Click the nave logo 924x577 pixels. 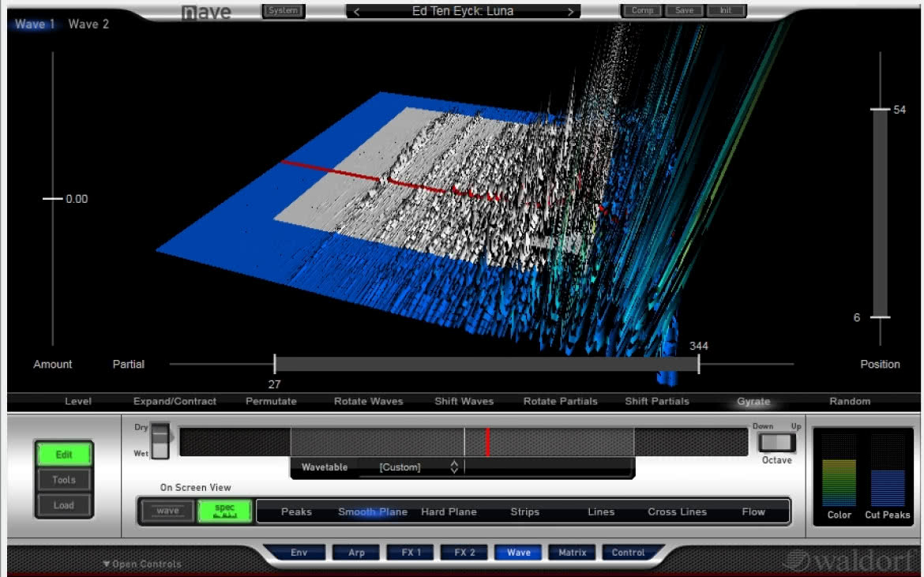tap(206, 12)
